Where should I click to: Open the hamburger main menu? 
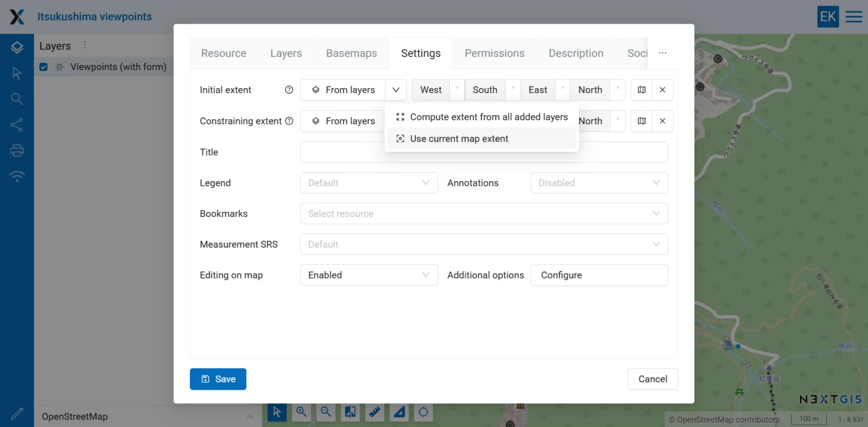coord(853,17)
